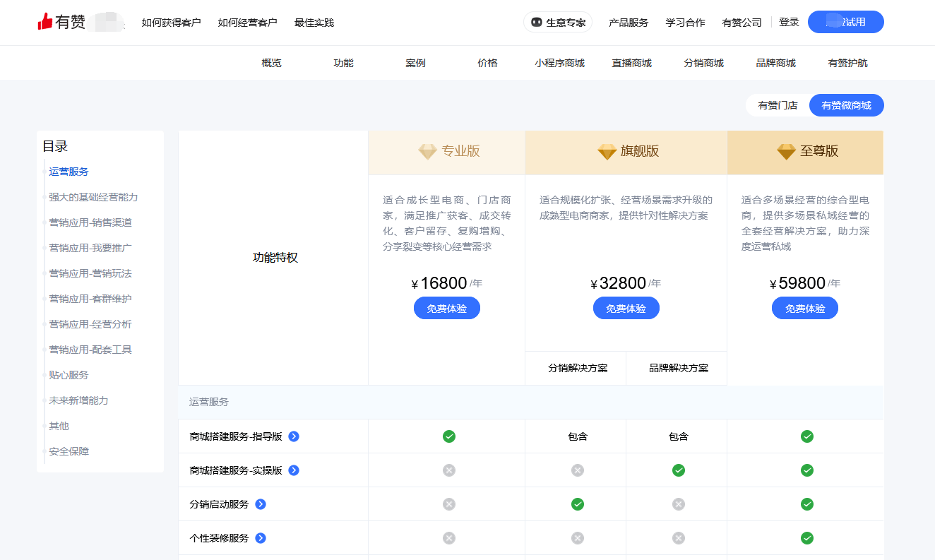Click the 登录 link
This screenshot has height=560, width=935.
pyautogui.click(x=789, y=21)
